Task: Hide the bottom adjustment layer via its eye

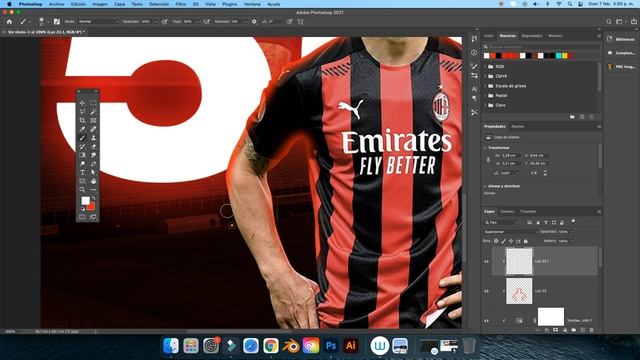Action: point(486,321)
